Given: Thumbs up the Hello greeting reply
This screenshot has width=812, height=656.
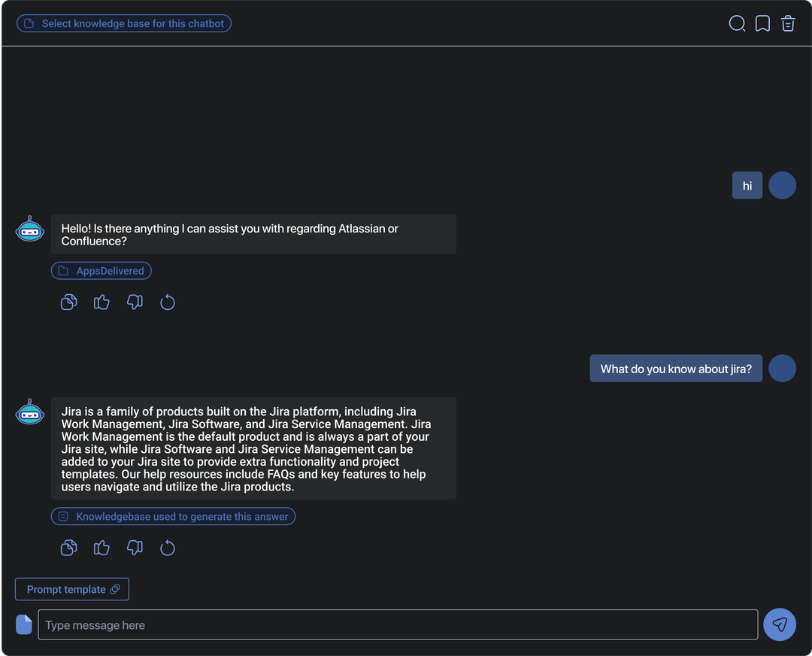Looking at the screenshot, I should point(101,302).
